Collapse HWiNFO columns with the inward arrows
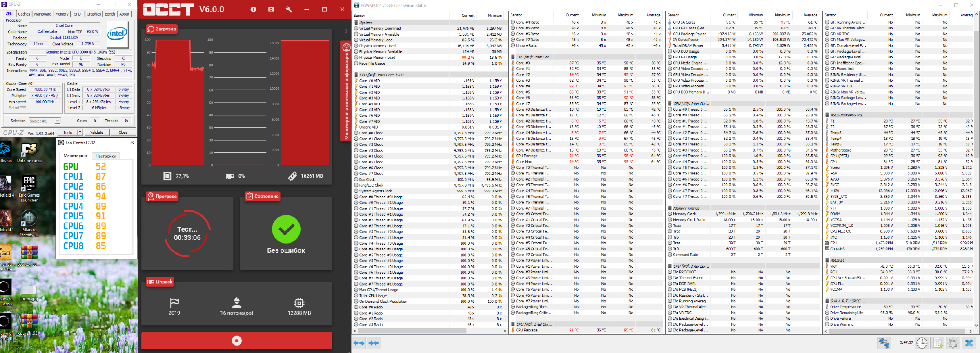Screen dimensions: 980x353 [x=374, y=343]
